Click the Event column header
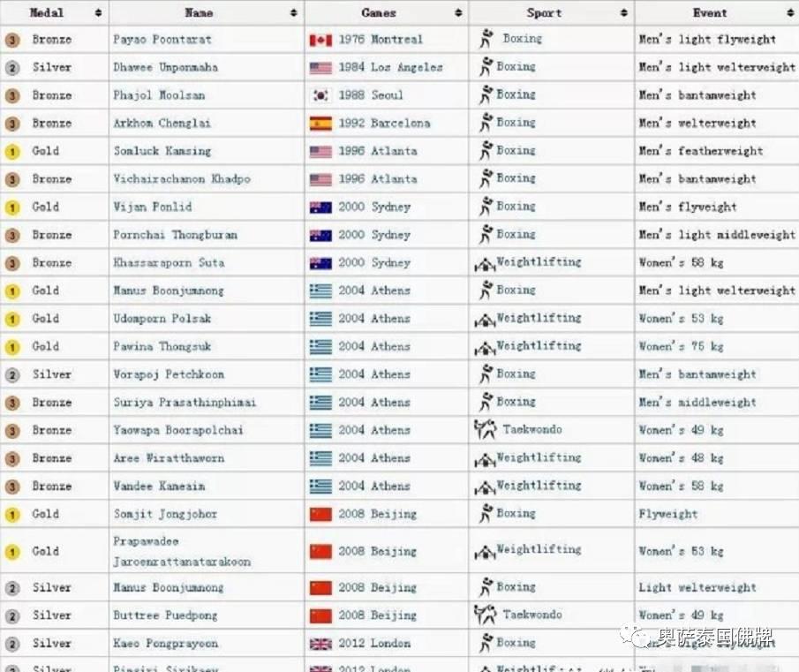 click(x=710, y=13)
